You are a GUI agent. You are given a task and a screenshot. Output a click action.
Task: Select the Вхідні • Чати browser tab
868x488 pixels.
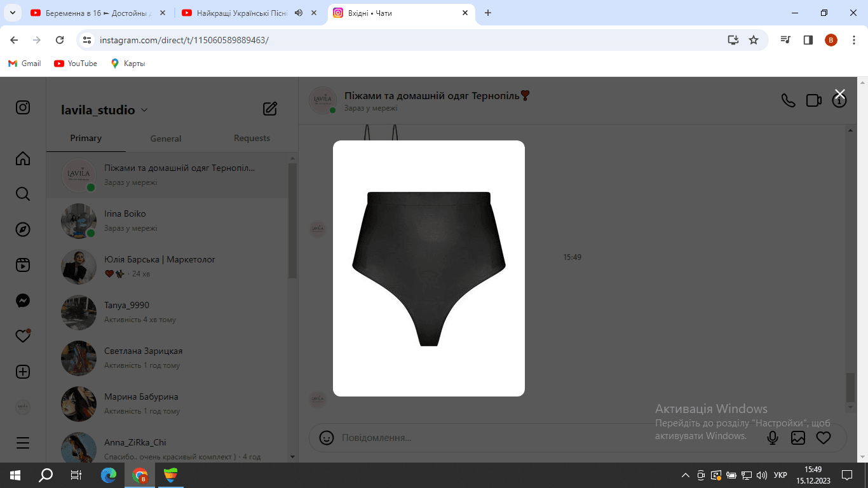pyautogui.click(x=402, y=13)
